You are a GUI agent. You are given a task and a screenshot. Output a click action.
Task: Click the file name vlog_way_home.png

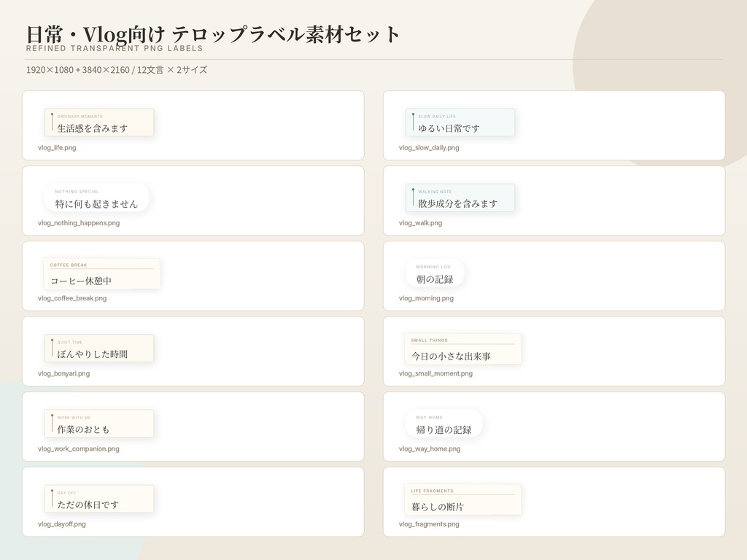click(430, 448)
